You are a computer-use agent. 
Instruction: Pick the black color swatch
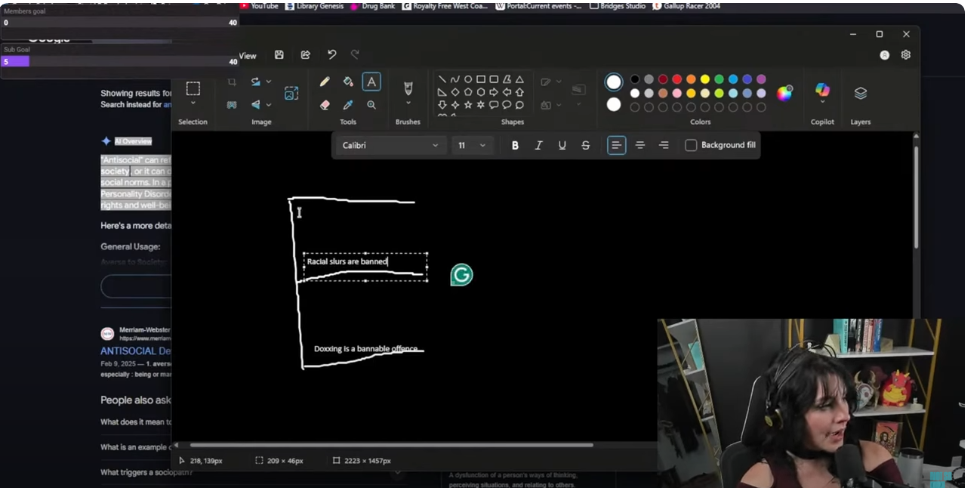click(635, 79)
